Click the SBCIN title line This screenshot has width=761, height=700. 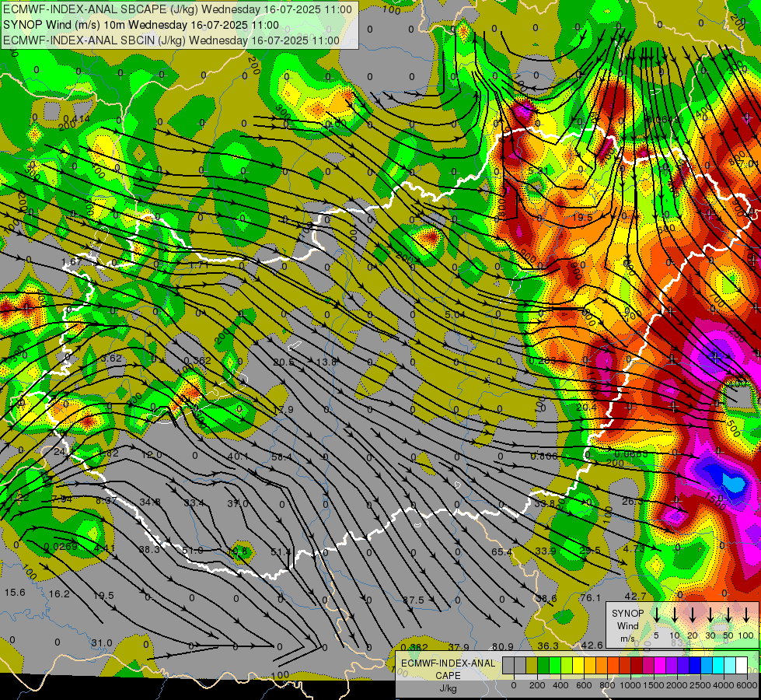tap(171, 40)
